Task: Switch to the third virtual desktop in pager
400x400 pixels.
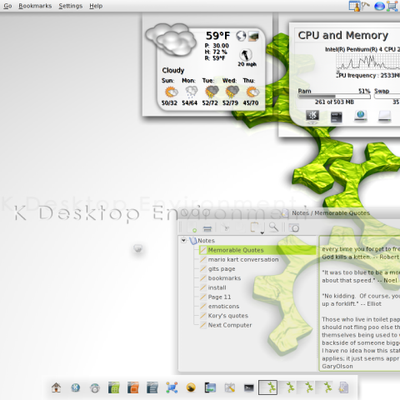Action: click(x=306, y=387)
